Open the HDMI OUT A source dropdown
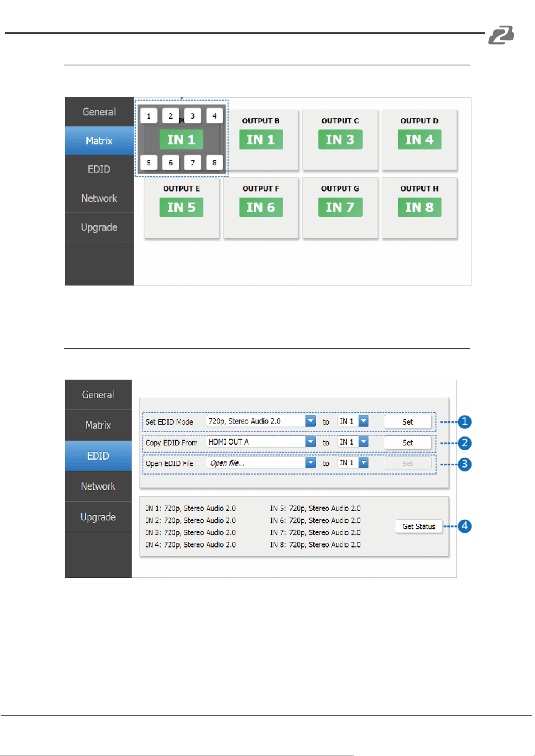The height and width of the screenshot is (756, 535). coord(261,442)
